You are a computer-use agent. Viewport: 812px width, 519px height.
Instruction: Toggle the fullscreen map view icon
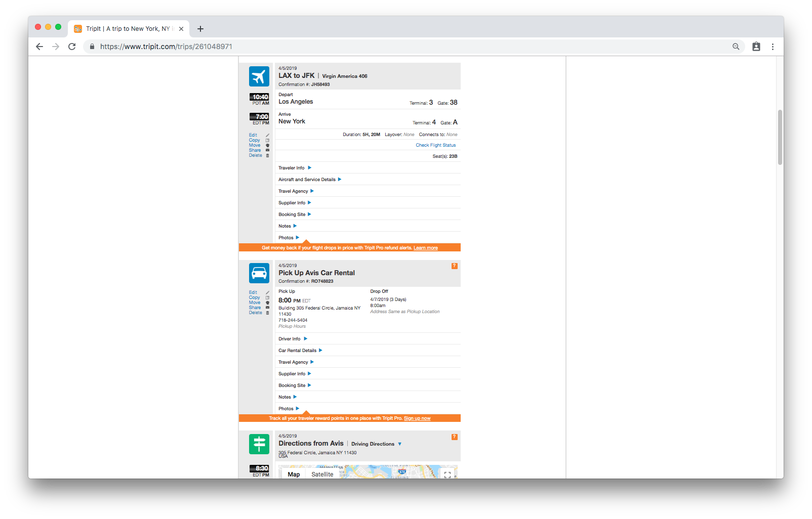[x=448, y=474]
